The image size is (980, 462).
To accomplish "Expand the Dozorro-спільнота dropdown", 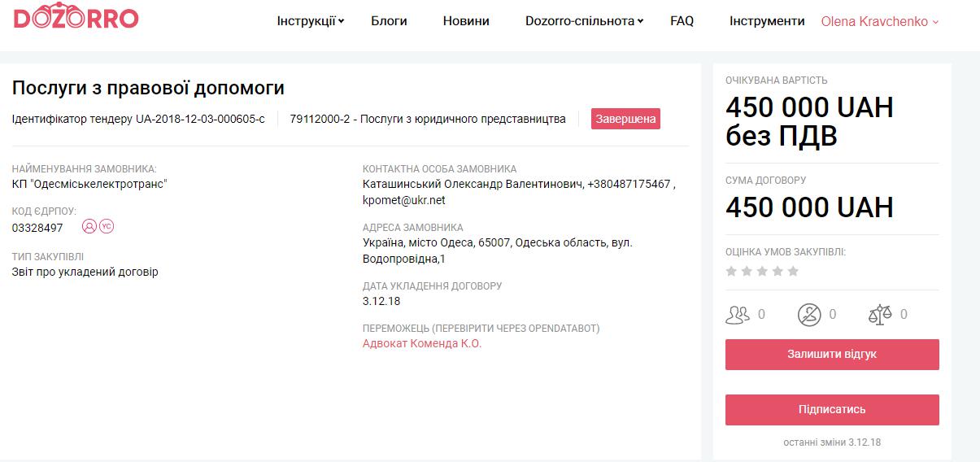I will [x=584, y=21].
